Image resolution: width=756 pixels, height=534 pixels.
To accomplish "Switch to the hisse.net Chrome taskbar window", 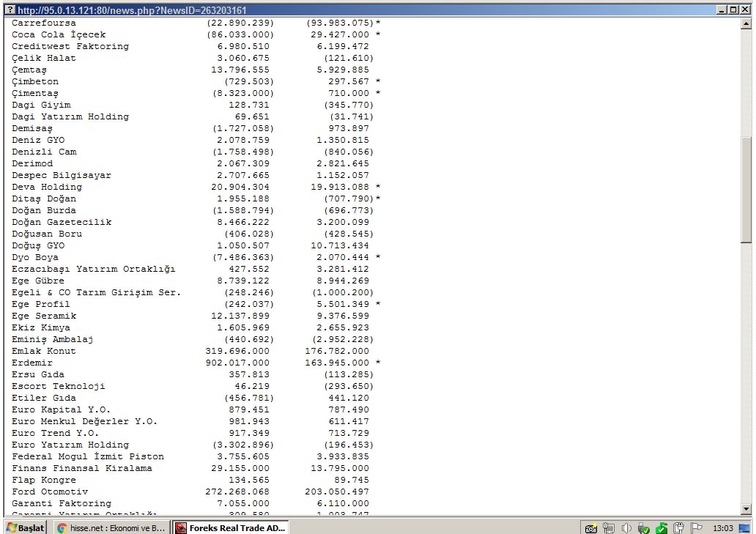I will tap(111, 527).
